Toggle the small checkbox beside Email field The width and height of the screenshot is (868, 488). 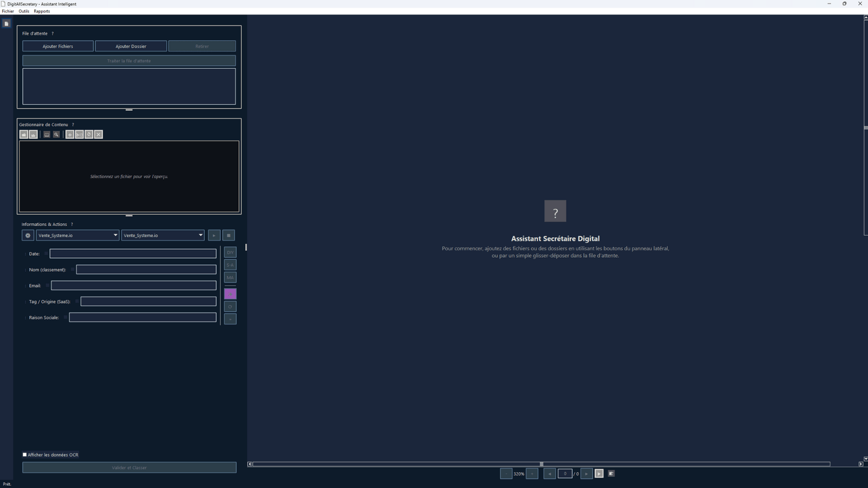(47, 286)
